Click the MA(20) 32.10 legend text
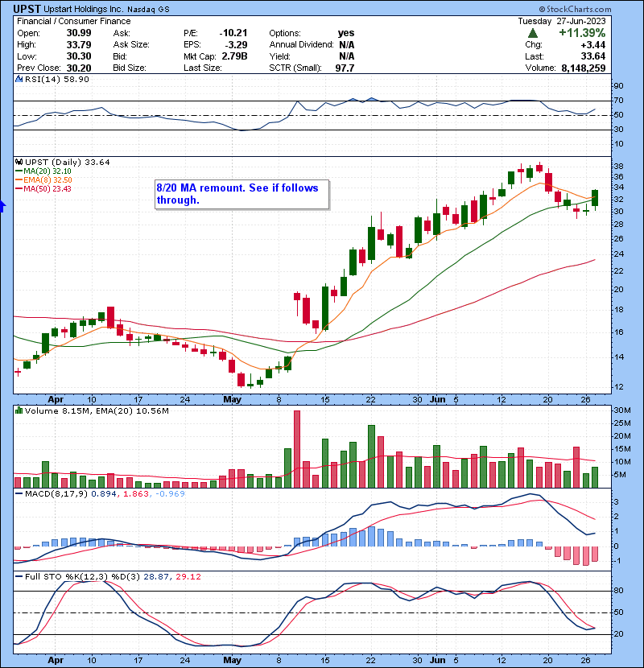The width and height of the screenshot is (644, 668). [47, 171]
